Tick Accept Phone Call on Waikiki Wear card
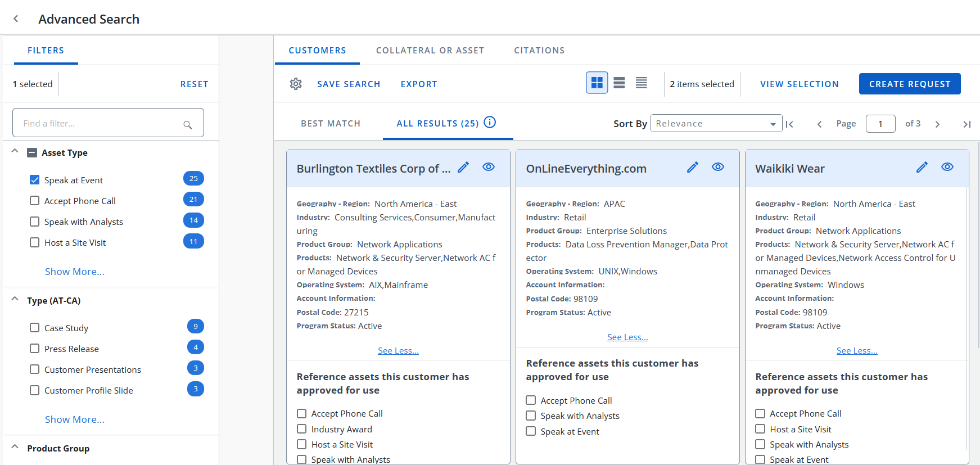The width and height of the screenshot is (980, 465). coord(760,414)
